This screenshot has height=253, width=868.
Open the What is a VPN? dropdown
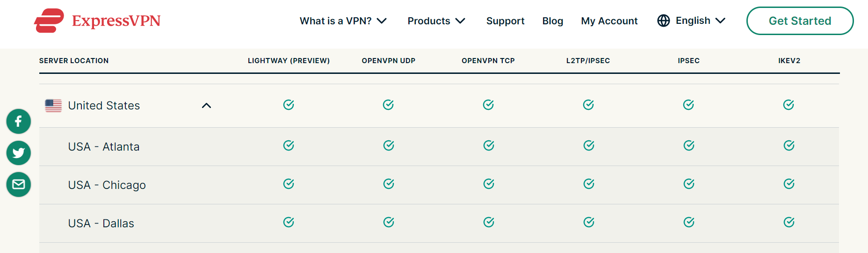[x=343, y=21]
